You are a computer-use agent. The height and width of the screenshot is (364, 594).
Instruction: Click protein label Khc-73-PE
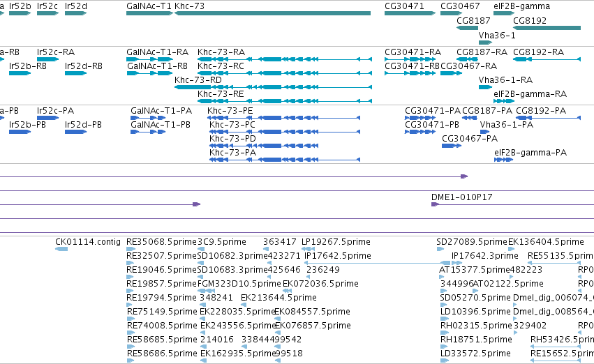point(230,110)
